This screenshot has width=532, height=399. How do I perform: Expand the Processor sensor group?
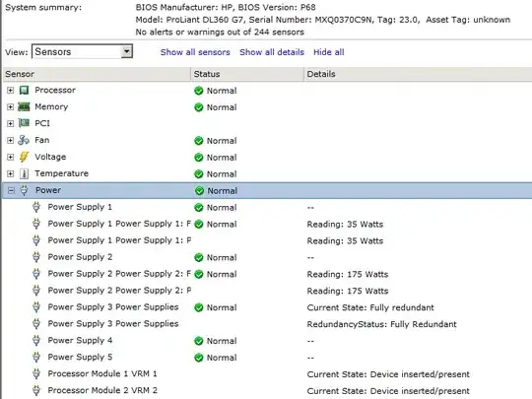[x=11, y=91]
